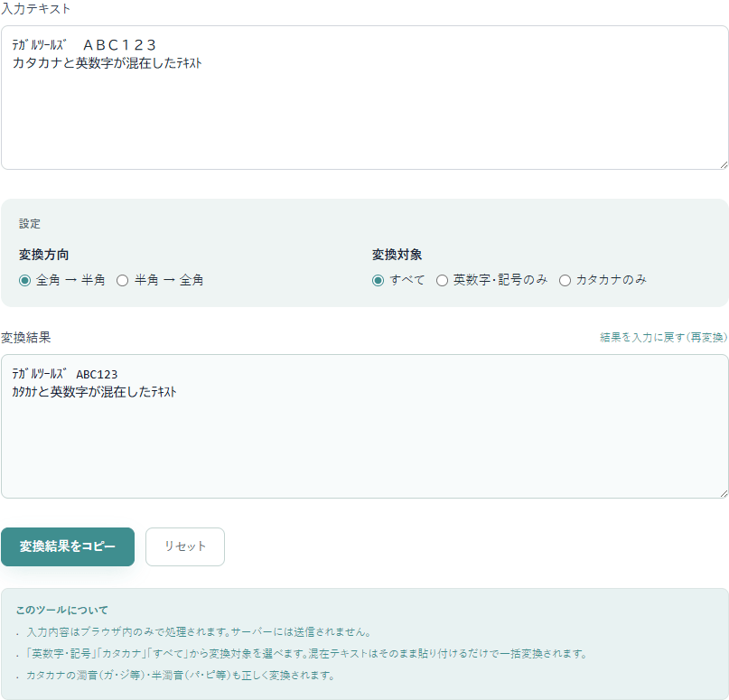This screenshot has height=700, width=729.
Task: Click 結果を入力に戻す(再変換) link
Action: point(663,338)
